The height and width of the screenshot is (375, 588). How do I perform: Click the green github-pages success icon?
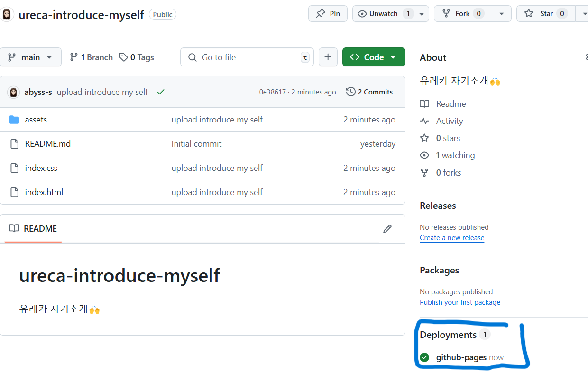click(424, 357)
